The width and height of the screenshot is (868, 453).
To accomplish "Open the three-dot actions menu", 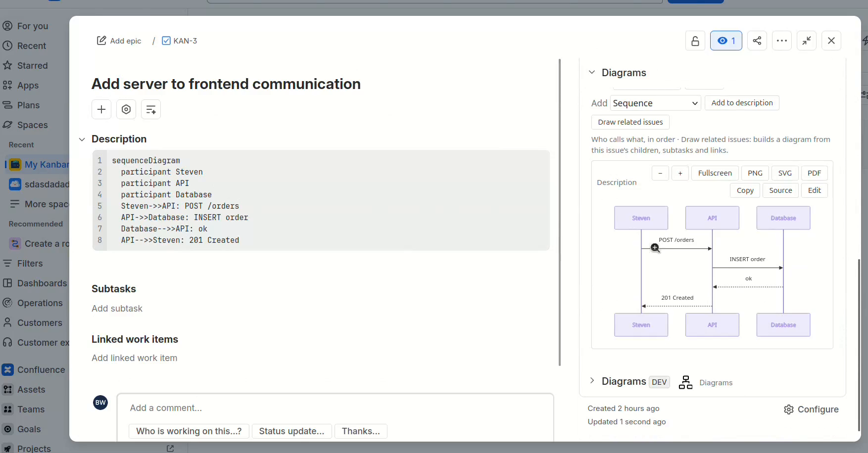I will coord(782,41).
